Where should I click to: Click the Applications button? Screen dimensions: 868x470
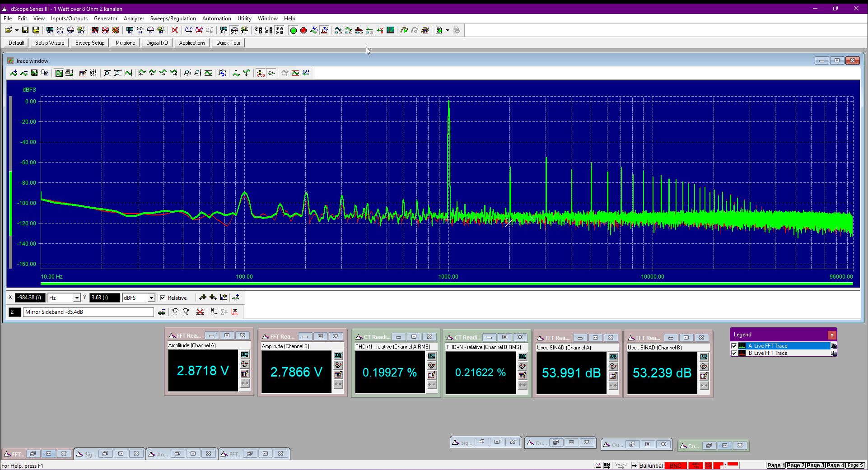point(192,43)
